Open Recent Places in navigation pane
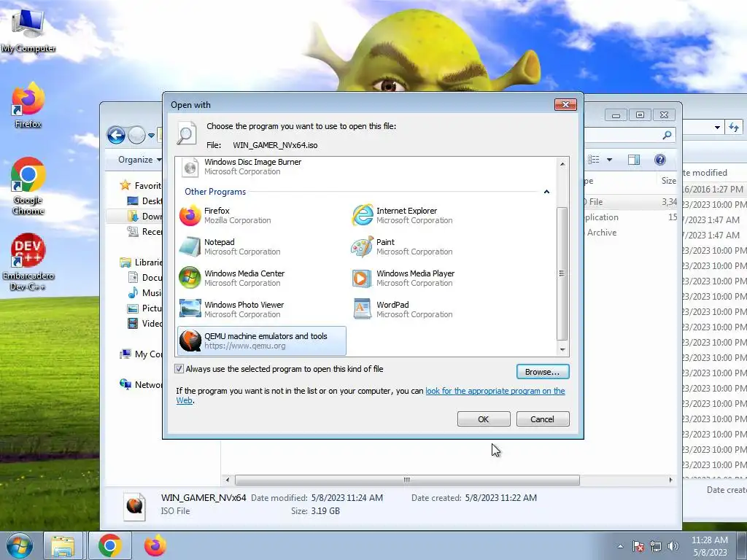The width and height of the screenshot is (747, 560). click(x=145, y=232)
